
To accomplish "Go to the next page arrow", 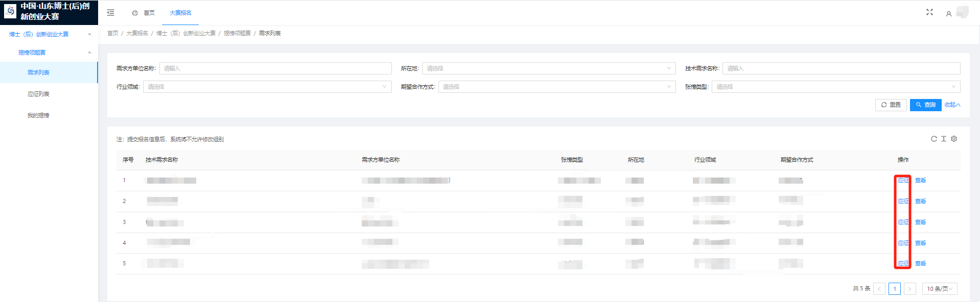I will (909, 289).
